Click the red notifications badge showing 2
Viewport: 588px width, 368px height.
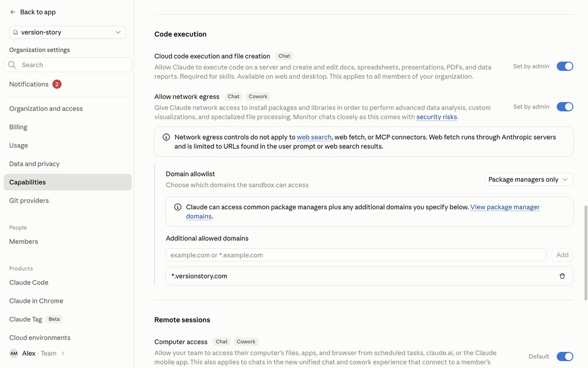coord(57,84)
